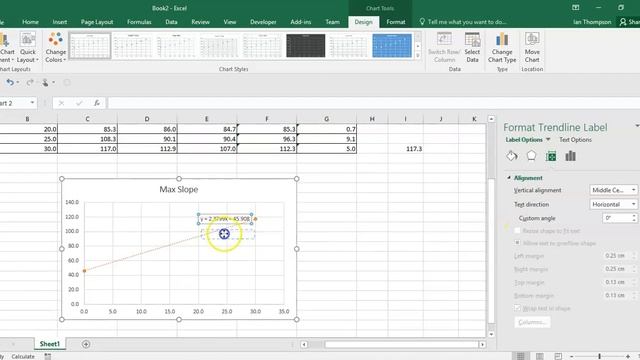Click Enter checkmark in formula bar
Viewport: 640px width, 360px height.
click(79, 103)
